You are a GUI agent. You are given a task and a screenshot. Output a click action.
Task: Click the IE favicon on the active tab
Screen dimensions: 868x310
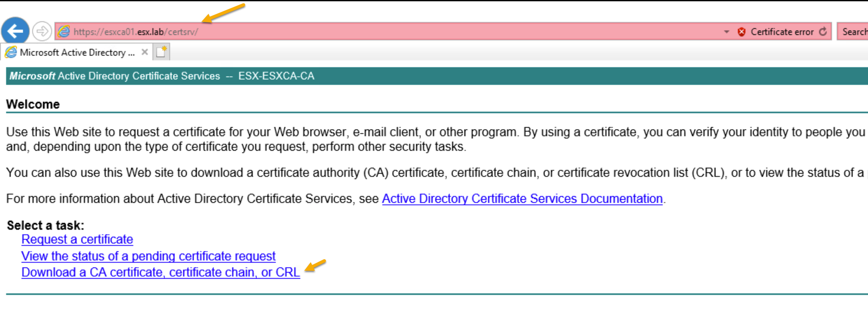click(x=11, y=52)
